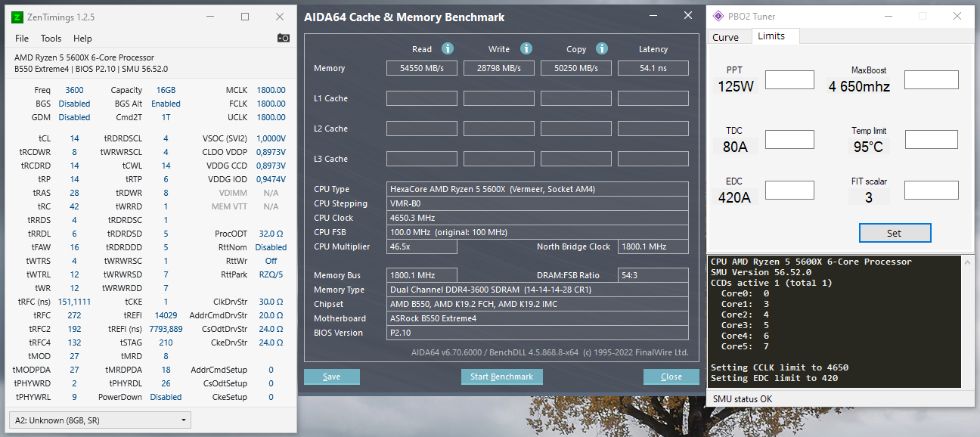
Task: Click Memory Latency value 54.1 ns
Action: 653,68
